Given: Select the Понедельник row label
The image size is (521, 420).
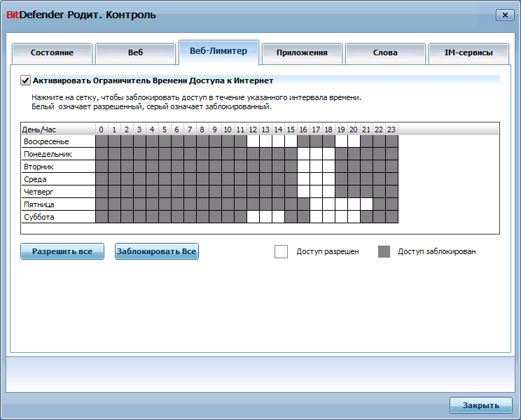Looking at the screenshot, I should [x=48, y=155].
